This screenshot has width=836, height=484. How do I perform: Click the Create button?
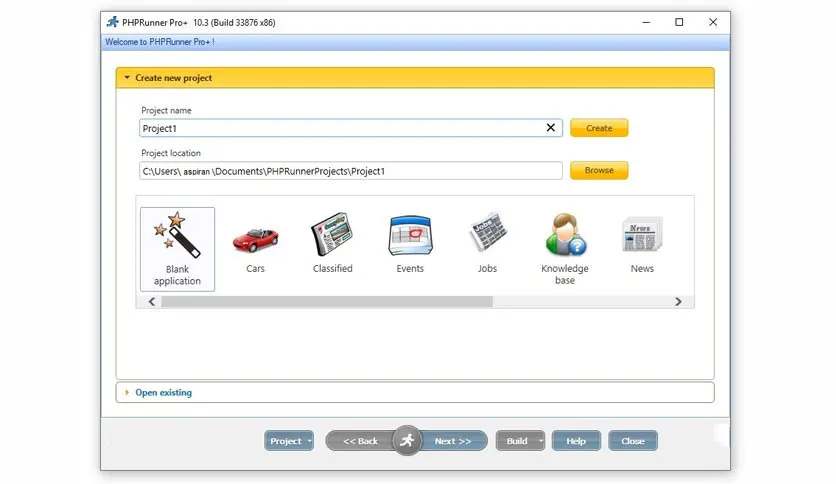click(599, 128)
